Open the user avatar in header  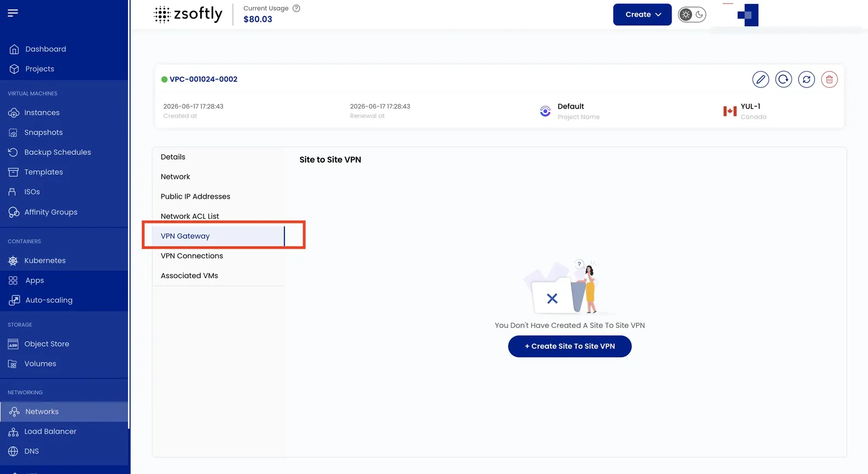tap(748, 15)
